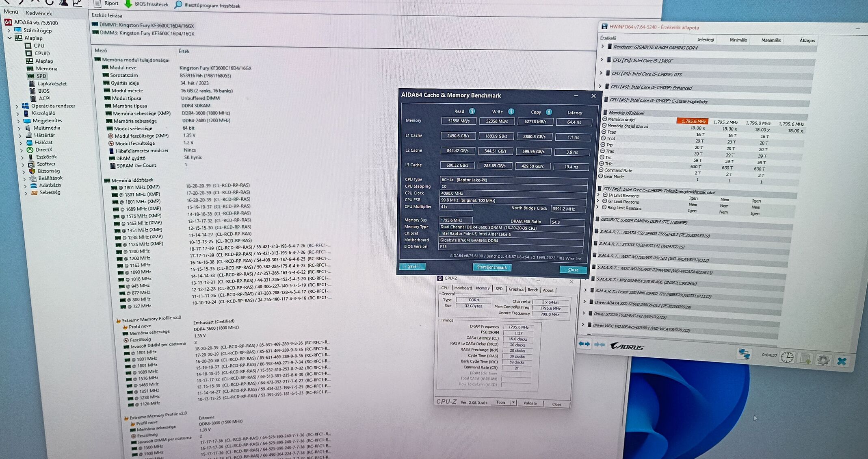Click Save in the Cache & Memory Benchmark
This screenshot has height=459, width=868.
pos(412,266)
